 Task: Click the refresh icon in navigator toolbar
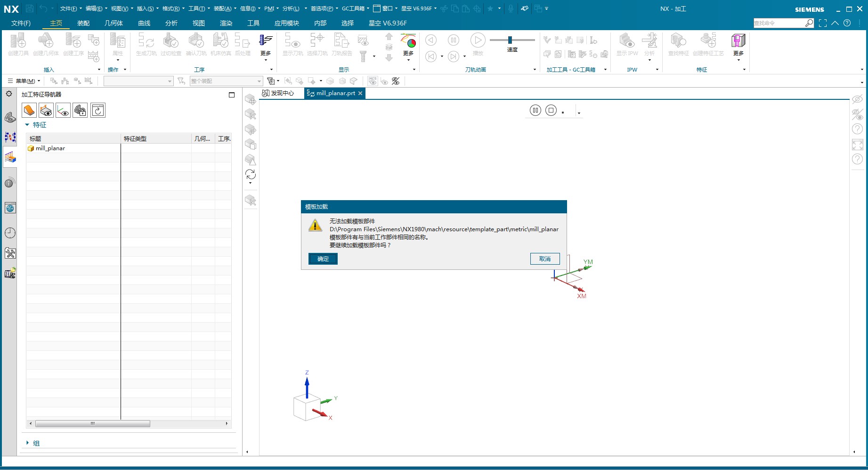(x=98, y=110)
